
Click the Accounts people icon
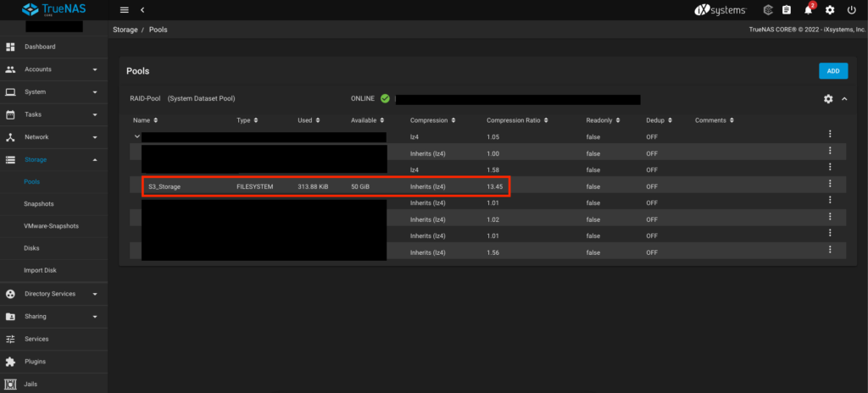(x=10, y=69)
